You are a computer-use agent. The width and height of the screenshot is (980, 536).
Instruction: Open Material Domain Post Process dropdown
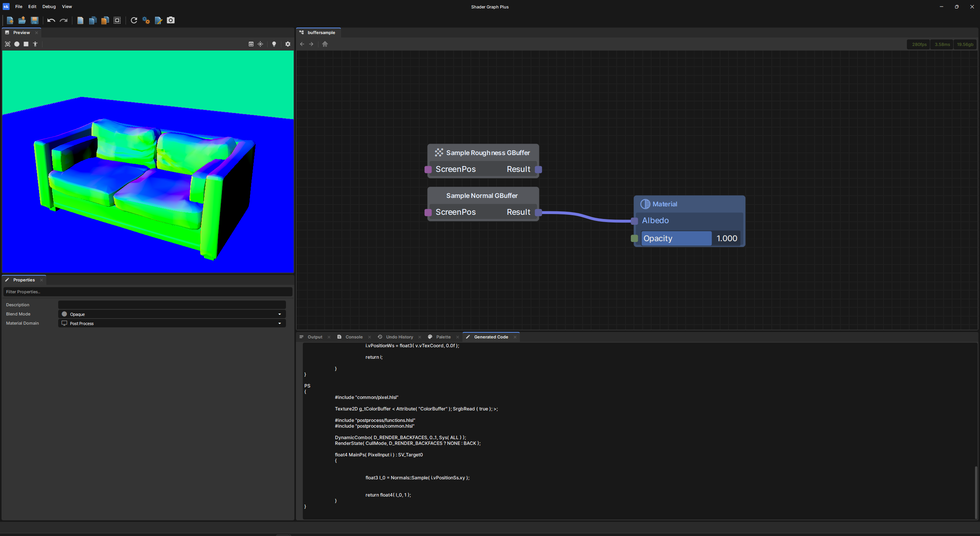pyautogui.click(x=172, y=324)
